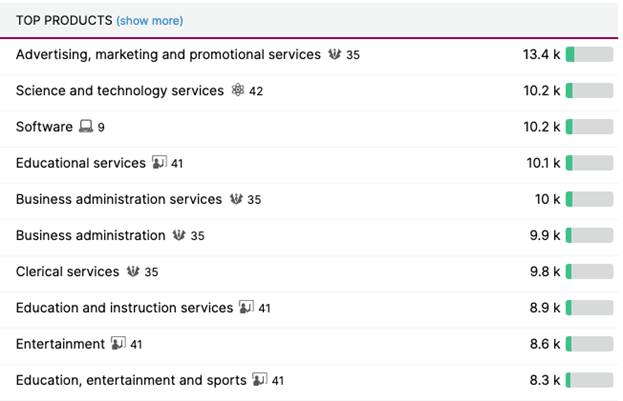The image size is (623, 401).
Task: Open the Clerical services entry
Action: tap(67, 271)
